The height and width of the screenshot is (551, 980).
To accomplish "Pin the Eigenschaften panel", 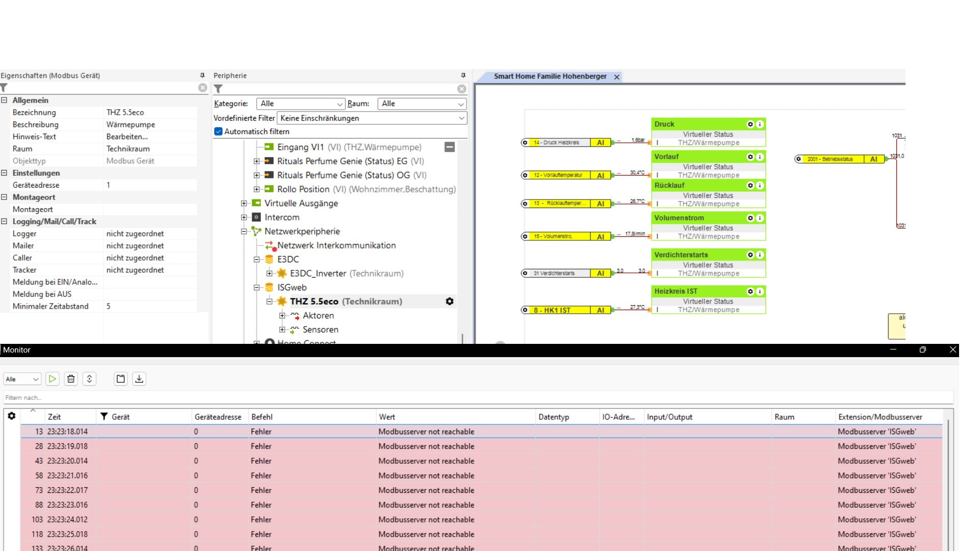I will point(202,76).
